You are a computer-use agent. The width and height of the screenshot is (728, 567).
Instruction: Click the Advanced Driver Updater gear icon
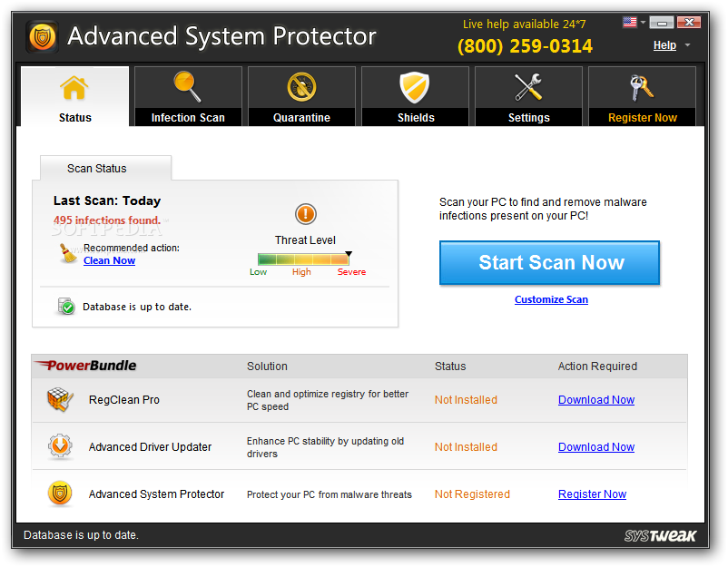(x=60, y=446)
